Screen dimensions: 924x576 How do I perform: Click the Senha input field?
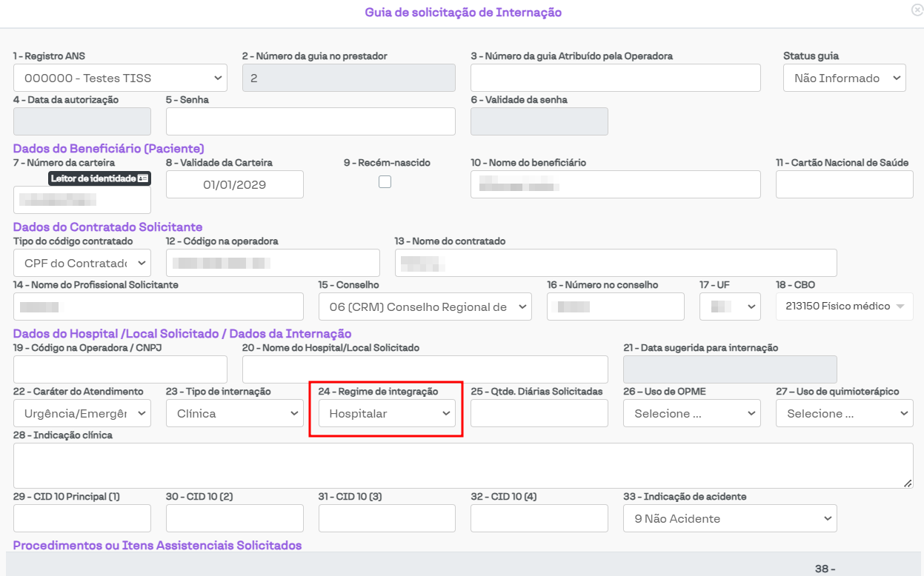[x=310, y=121]
